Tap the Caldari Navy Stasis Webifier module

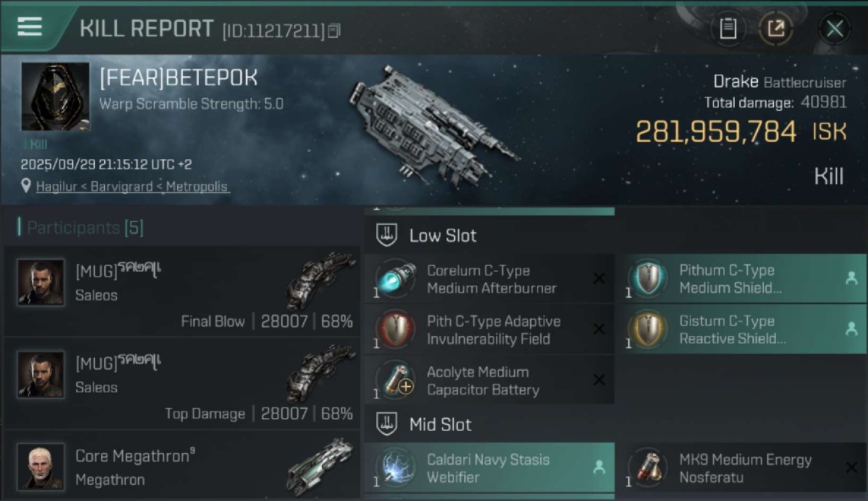pyautogui.click(x=489, y=468)
